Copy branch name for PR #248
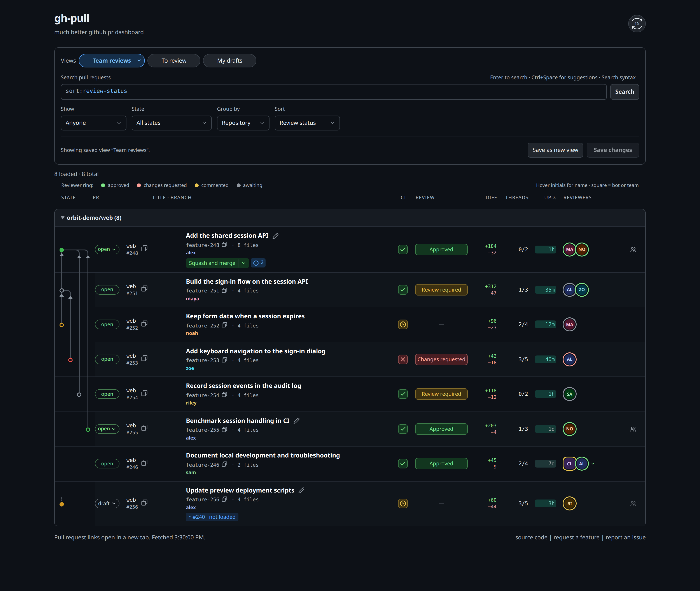This screenshot has width=700, height=591. [224, 244]
